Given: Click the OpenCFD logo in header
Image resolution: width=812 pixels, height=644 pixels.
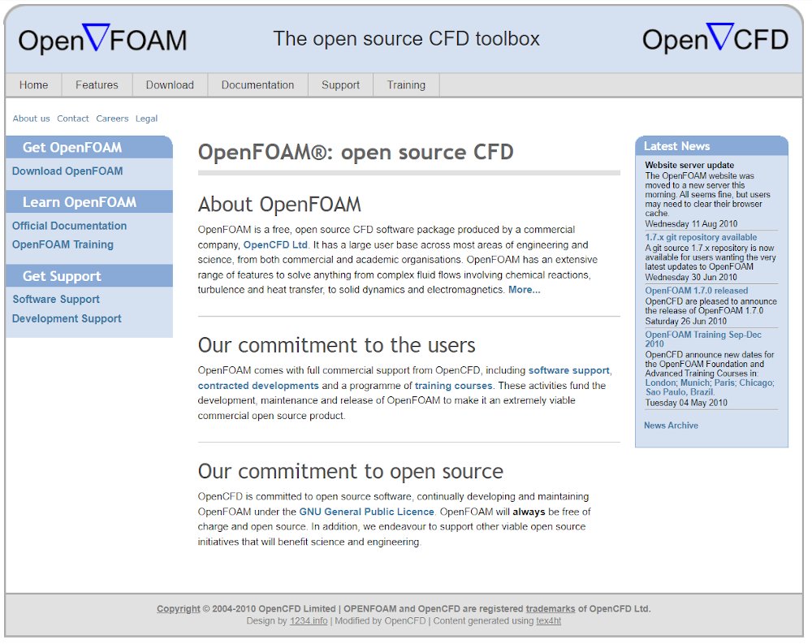Looking at the screenshot, I should coord(715,38).
